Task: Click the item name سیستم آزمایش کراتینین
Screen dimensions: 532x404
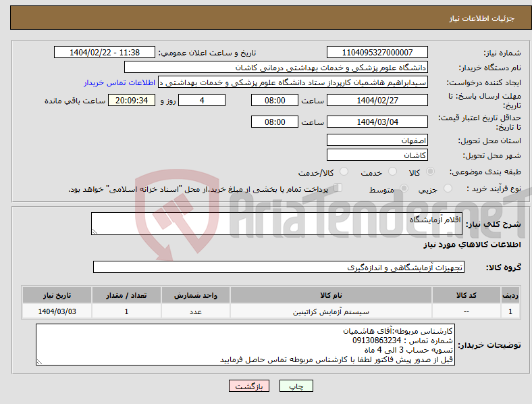Action: pyautogui.click(x=331, y=311)
